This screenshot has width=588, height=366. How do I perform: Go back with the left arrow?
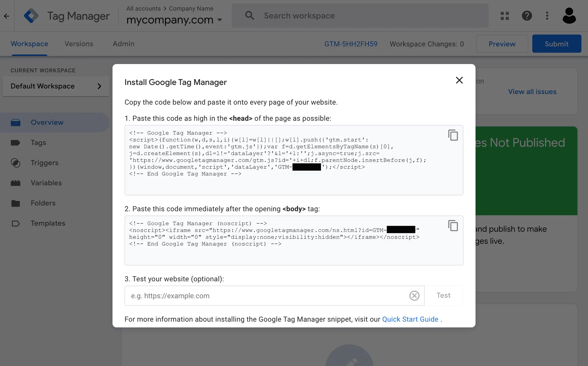(x=7, y=16)
